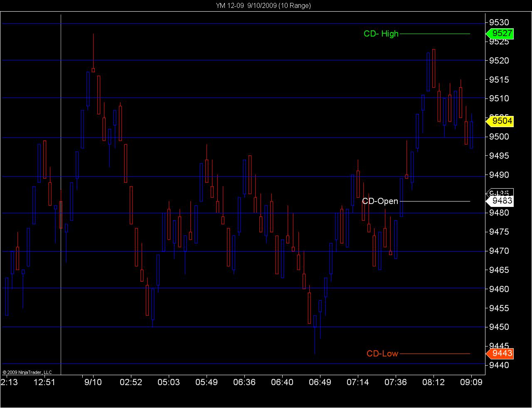Click the 07:14 time axis label

(358, 382)
